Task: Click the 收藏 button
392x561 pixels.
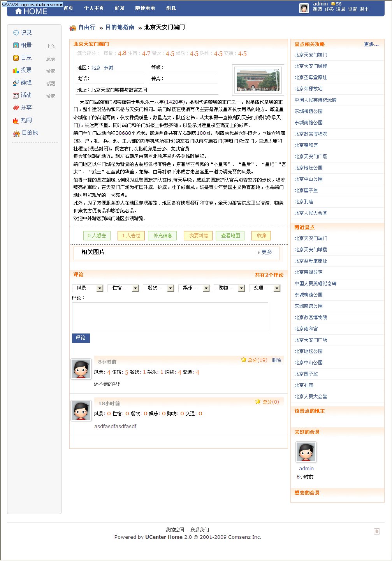Action: 262,236
